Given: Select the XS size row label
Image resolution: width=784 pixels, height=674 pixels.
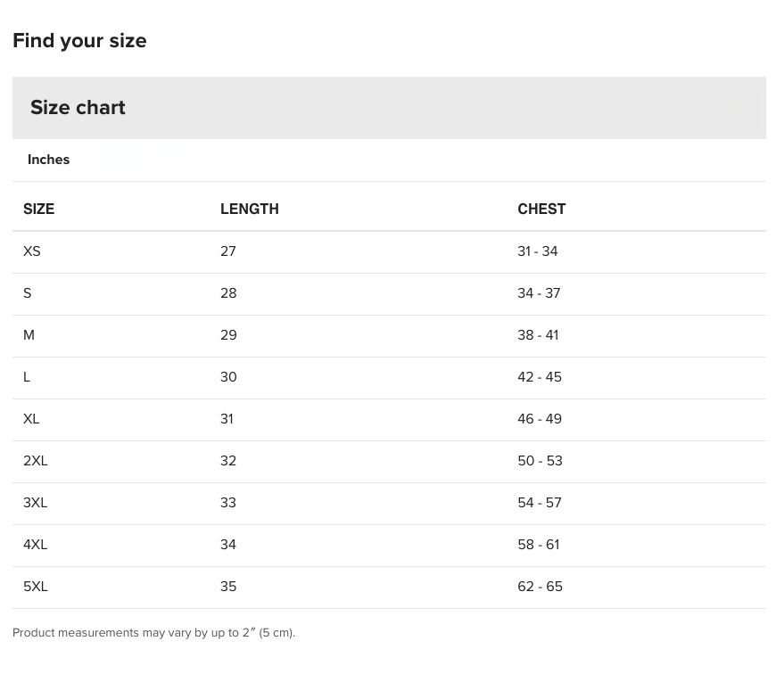Looking at the screenshot, I should point(32,251).
